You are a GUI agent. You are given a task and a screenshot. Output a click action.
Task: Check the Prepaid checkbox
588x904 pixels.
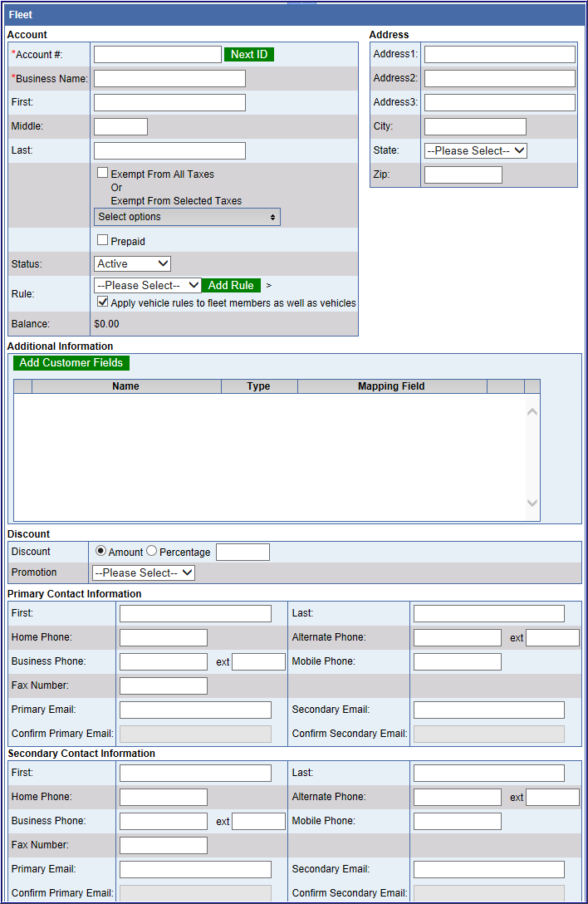(x=103, y=240)
